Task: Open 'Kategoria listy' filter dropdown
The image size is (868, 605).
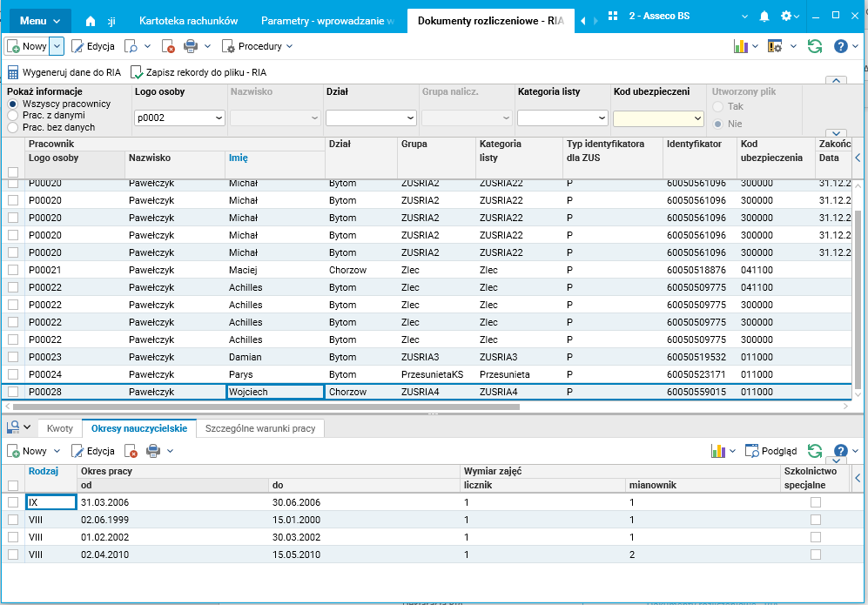Action: coord(601,118)
